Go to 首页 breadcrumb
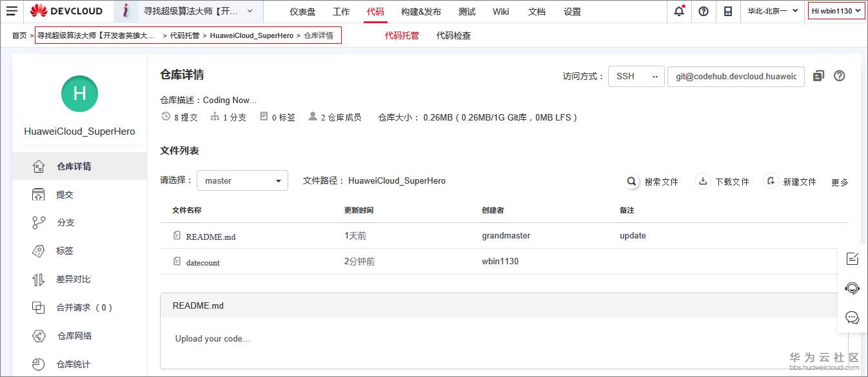 pos(19,35)
